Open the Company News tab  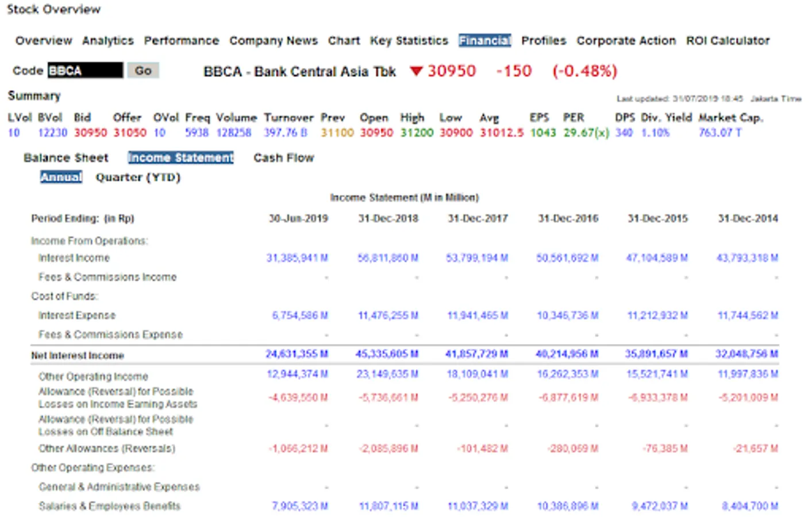pyautogui.click(x=274, y=41)
